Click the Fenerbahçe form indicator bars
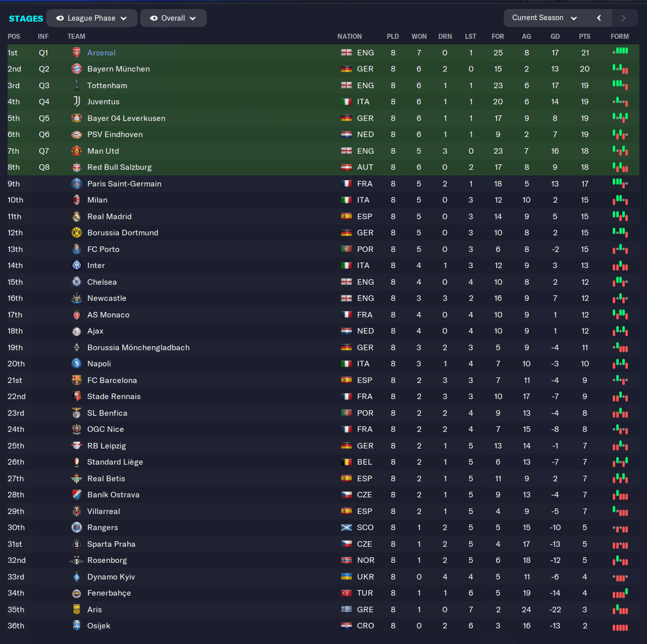 [620, 593]
